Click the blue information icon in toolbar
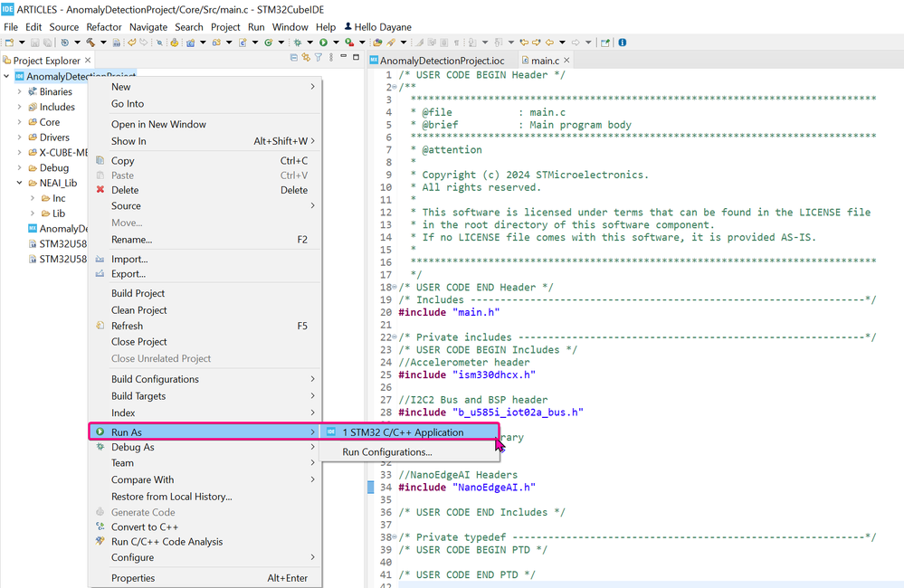Image resolution: width=904 pixels, height=588 pixels. (622, 43)
